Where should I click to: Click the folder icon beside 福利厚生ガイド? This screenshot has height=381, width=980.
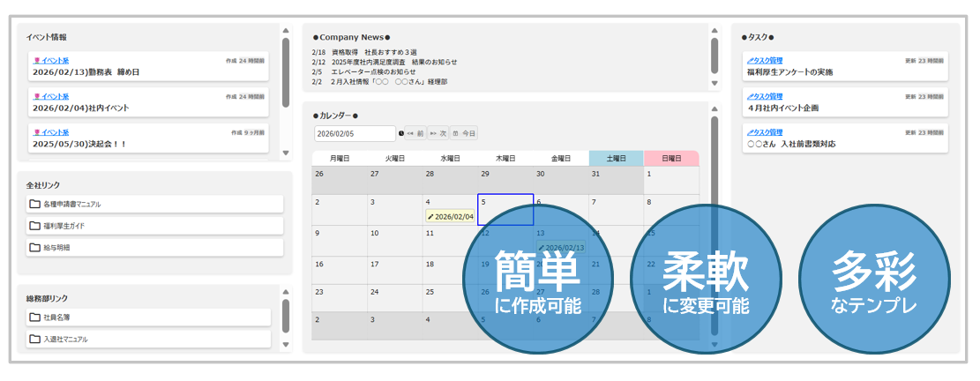(x=35, y=226)
